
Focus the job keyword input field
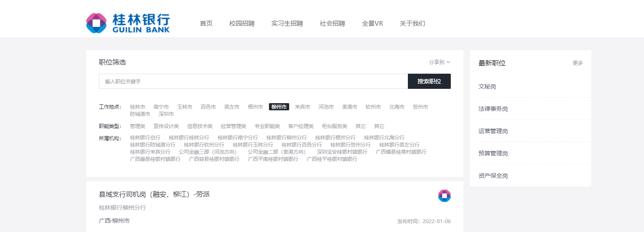pos(253,81)
